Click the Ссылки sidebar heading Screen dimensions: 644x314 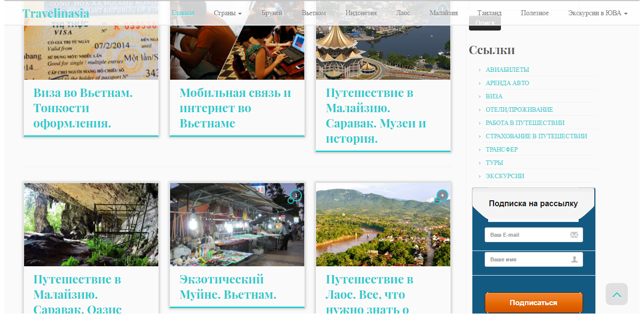(x=492, y=50)
